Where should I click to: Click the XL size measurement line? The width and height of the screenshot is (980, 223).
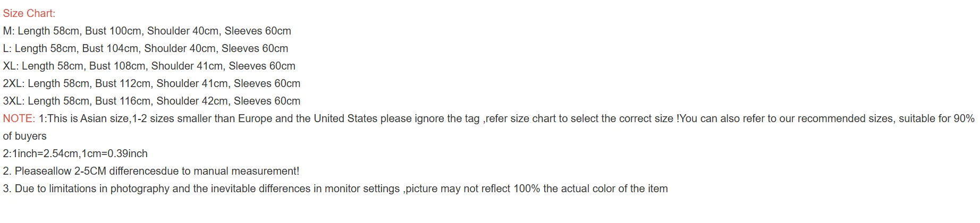[149, 66]
